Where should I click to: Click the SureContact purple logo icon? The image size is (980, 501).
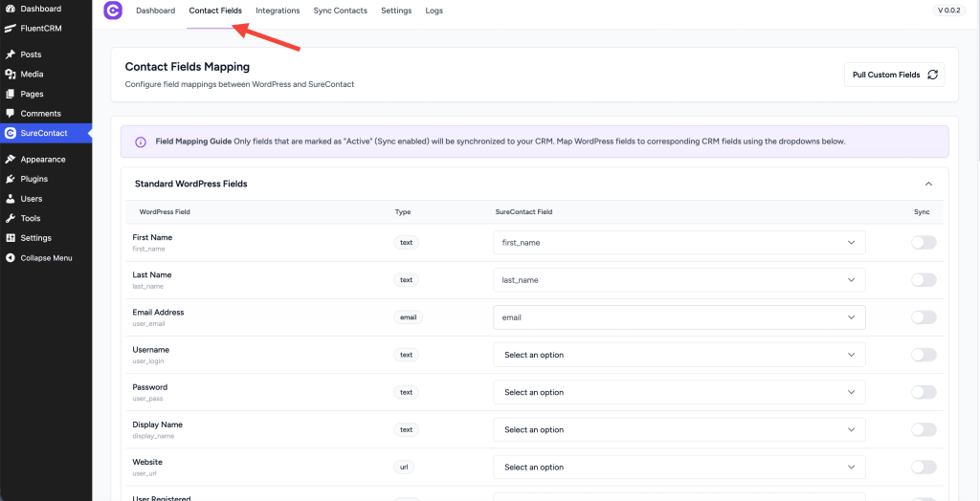click(x=113, y=11)
